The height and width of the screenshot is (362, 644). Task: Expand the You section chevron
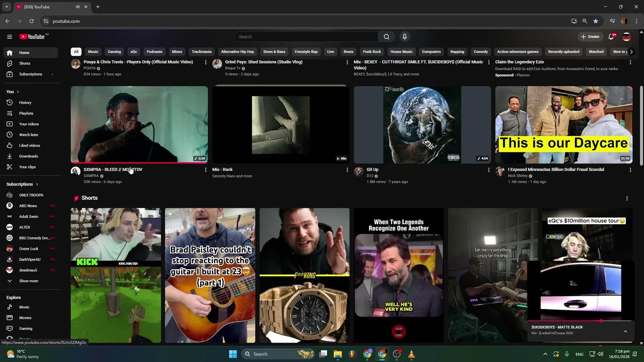pyautogui.click(x=18, y=92)
